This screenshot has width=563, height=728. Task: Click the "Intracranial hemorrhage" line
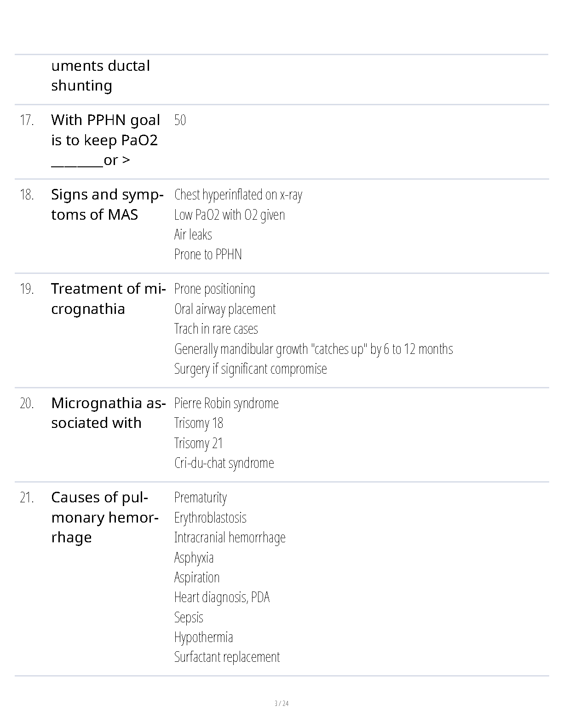click(230, 537)
